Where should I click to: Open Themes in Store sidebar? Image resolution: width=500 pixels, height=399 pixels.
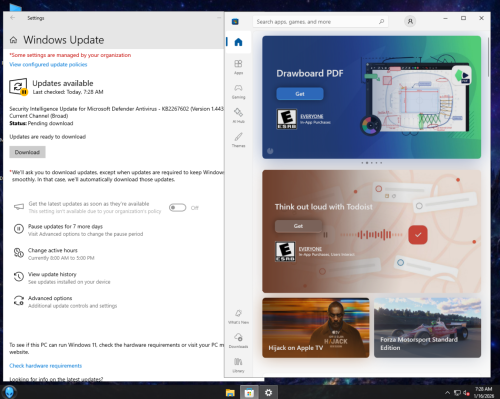tap(238, 140)
